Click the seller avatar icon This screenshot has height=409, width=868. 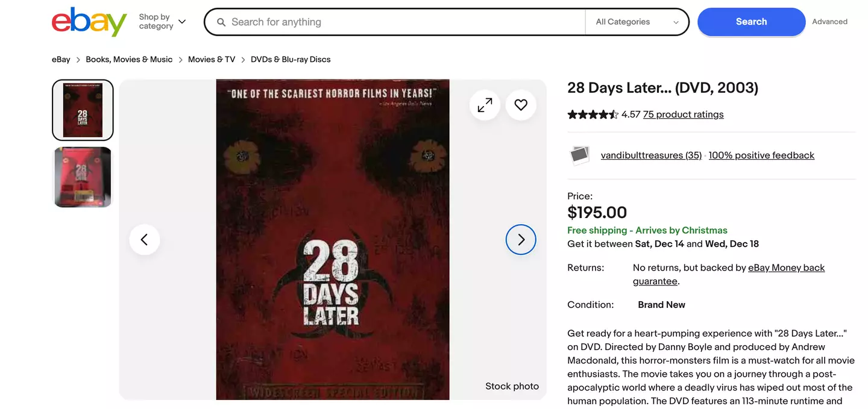pos(579,155)
